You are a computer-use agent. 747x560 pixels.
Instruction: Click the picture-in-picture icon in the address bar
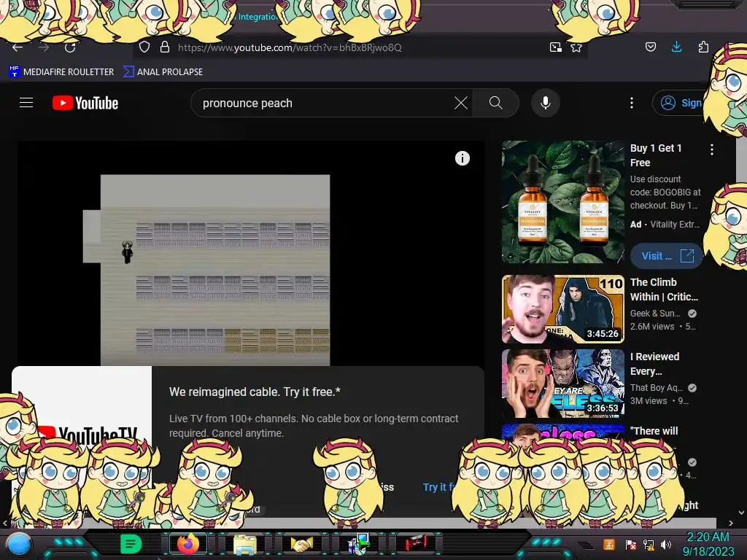point(555,47)
